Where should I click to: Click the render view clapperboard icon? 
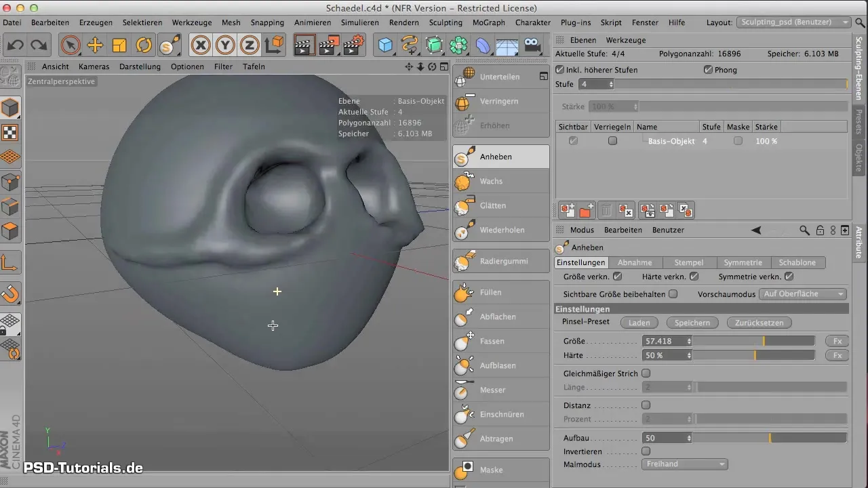(305, 45)
